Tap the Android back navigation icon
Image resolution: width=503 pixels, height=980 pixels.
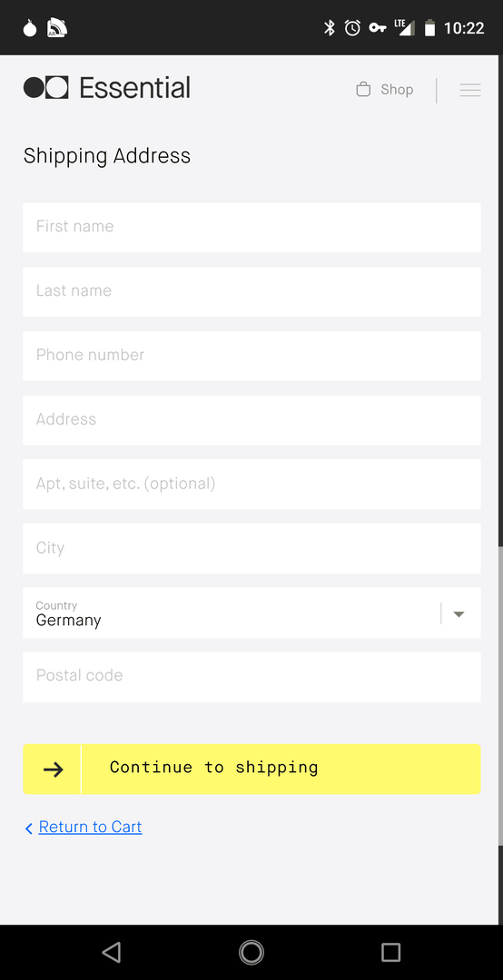112,952
